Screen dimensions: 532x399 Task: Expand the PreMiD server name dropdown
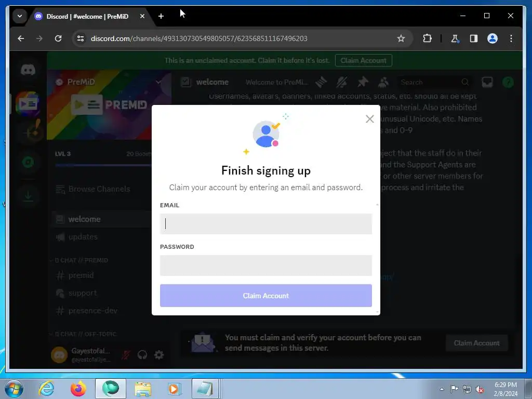click(158, 82)
